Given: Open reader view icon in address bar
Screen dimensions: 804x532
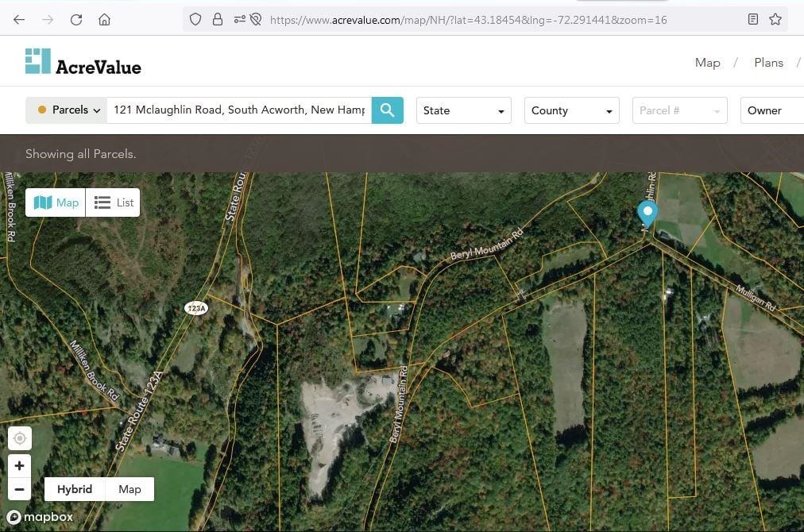Looking at the screenshot, I should point(752,20).
